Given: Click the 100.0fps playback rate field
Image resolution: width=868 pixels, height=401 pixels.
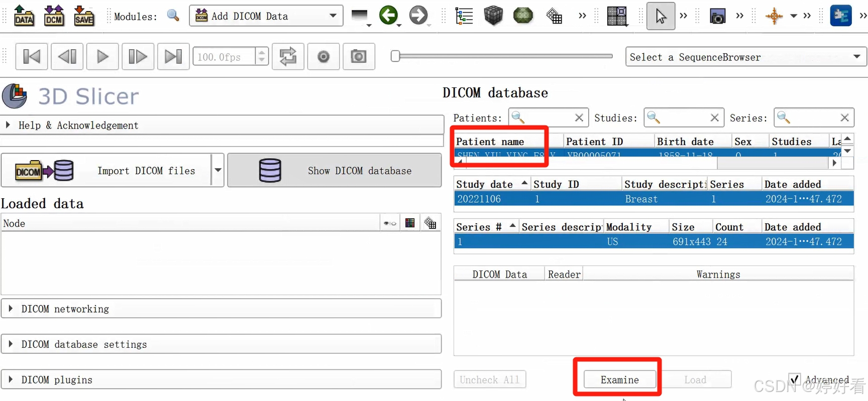Looking at the screenshot, I should pos(225,57).
